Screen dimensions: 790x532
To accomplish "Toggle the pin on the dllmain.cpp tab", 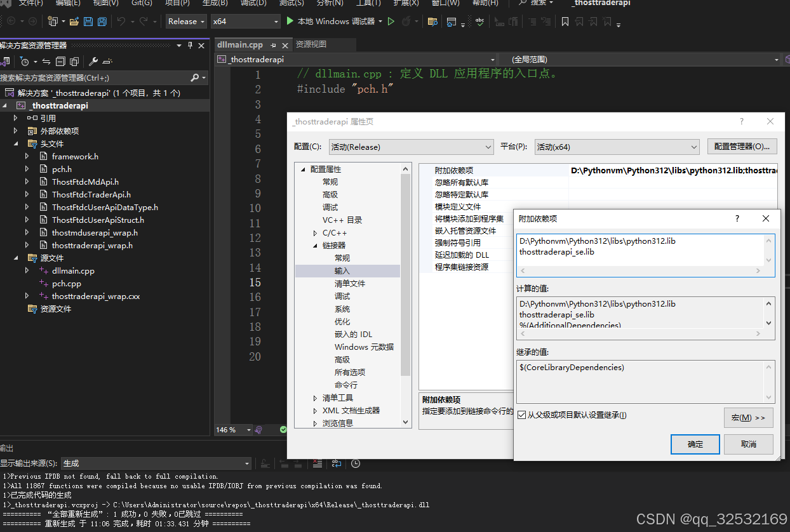I will pyautogui.click(x=274, y=44).
